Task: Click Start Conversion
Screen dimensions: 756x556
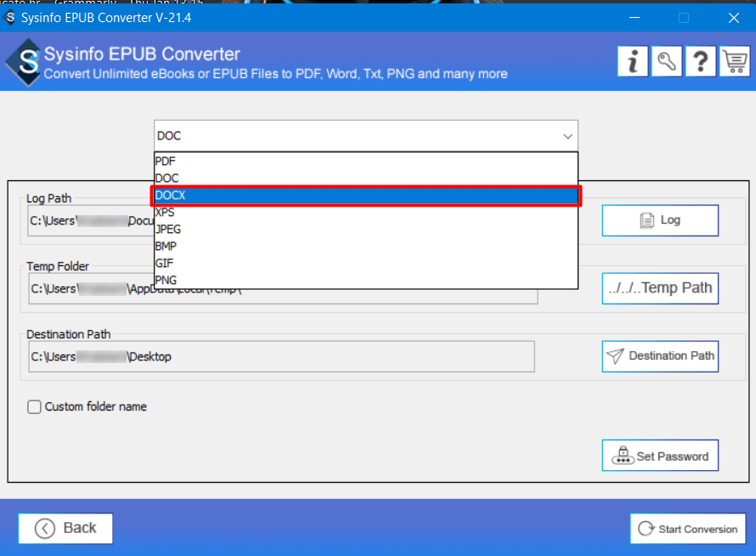Action: click(687, 529)
